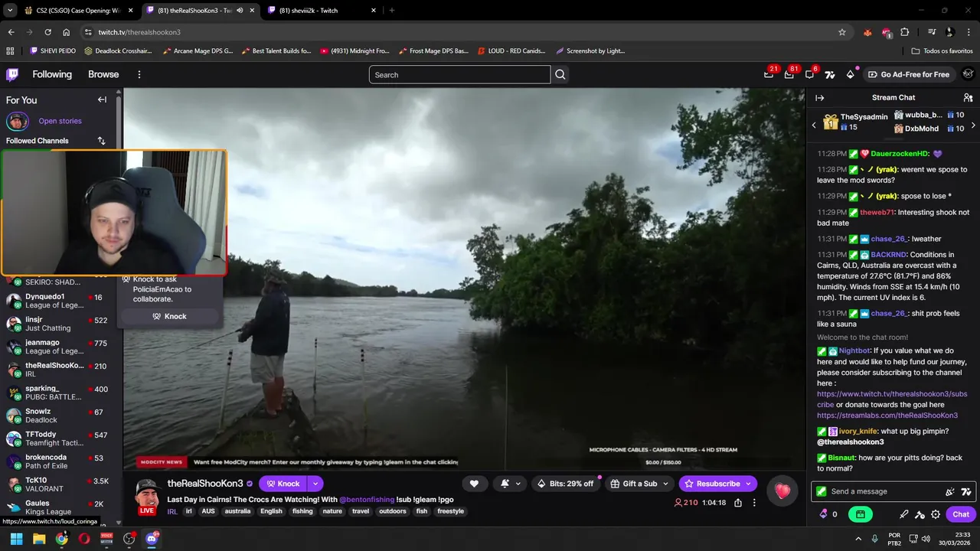Open whispers icon with 6 badge

tap(809, 74)
